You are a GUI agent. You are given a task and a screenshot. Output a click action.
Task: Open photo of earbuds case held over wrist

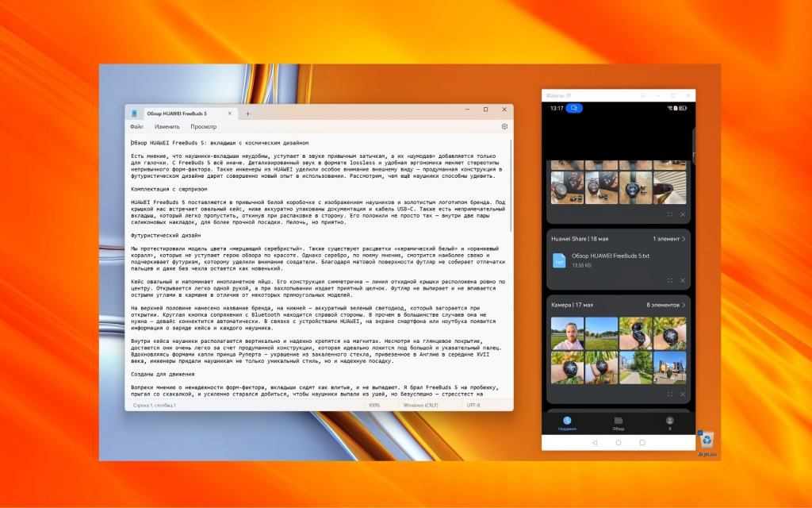(635, 333)
